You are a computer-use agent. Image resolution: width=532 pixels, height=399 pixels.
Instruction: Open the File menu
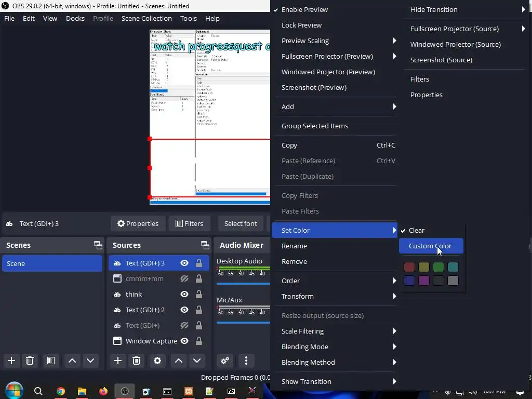(9, 18)
